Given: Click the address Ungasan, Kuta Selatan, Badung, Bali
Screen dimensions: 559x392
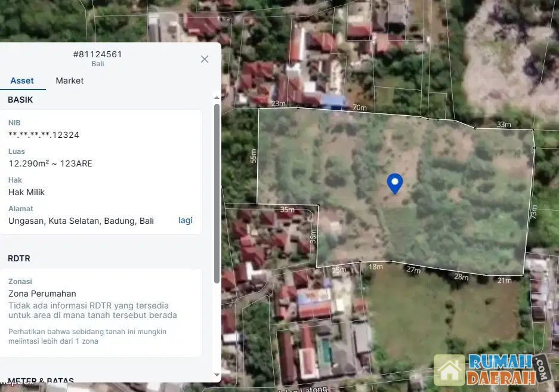Looking at the screenshot, I should pos(81,221).
